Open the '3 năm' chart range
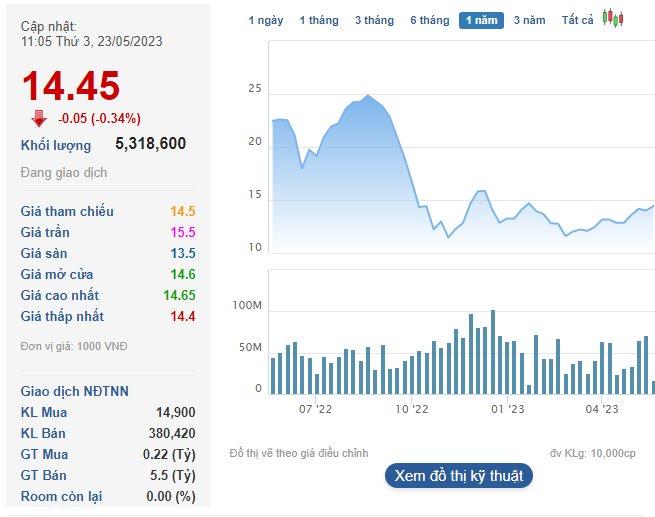Screen dimensions: 655x517 click(529, 20)
